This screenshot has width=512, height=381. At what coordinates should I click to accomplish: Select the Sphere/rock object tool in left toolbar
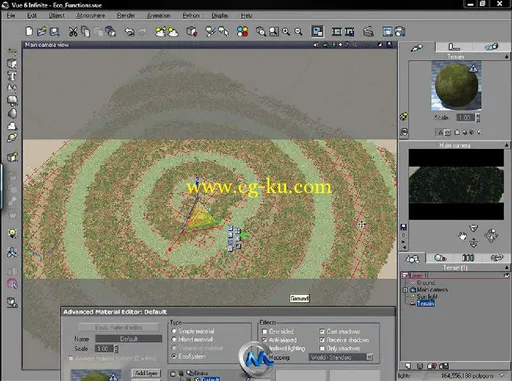[12, 113]
